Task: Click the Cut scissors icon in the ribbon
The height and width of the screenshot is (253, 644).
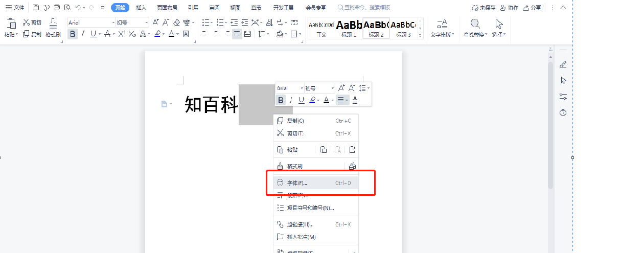Action: tap(27, 22)
